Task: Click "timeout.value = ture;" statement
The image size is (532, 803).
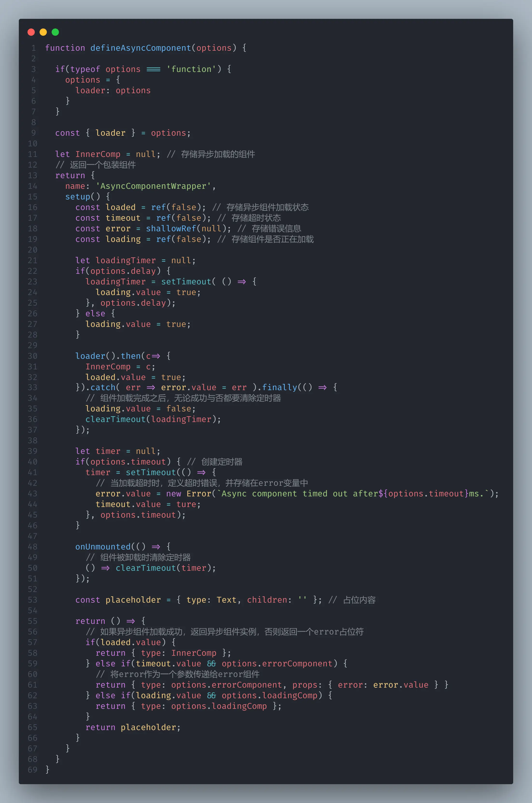Action: point(148,504)
